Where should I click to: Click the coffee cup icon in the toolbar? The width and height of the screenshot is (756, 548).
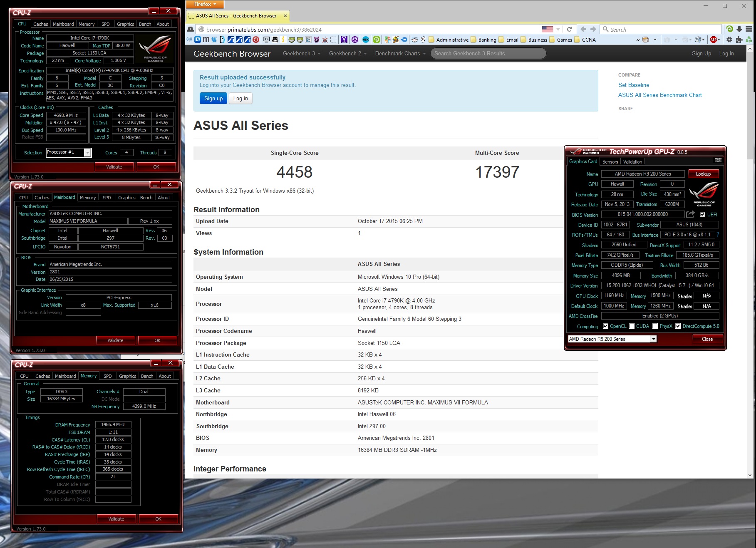tap(646, 40)
